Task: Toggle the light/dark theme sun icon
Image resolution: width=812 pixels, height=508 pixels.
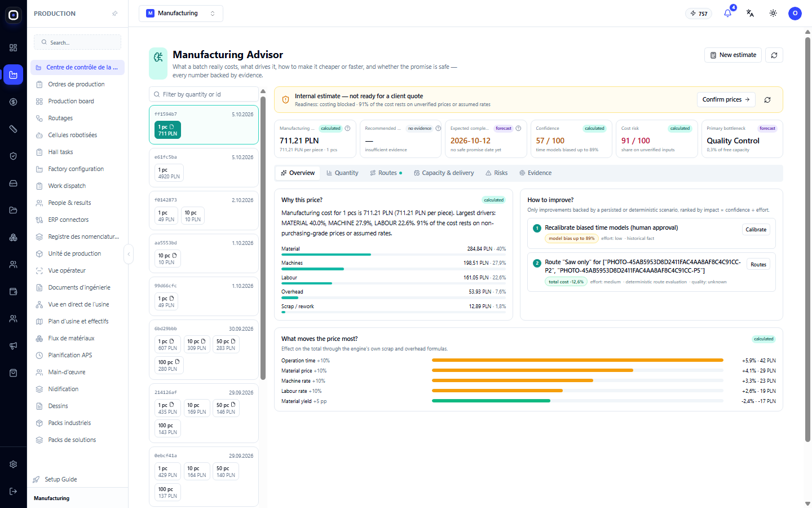Action: (x=773, y=13)
